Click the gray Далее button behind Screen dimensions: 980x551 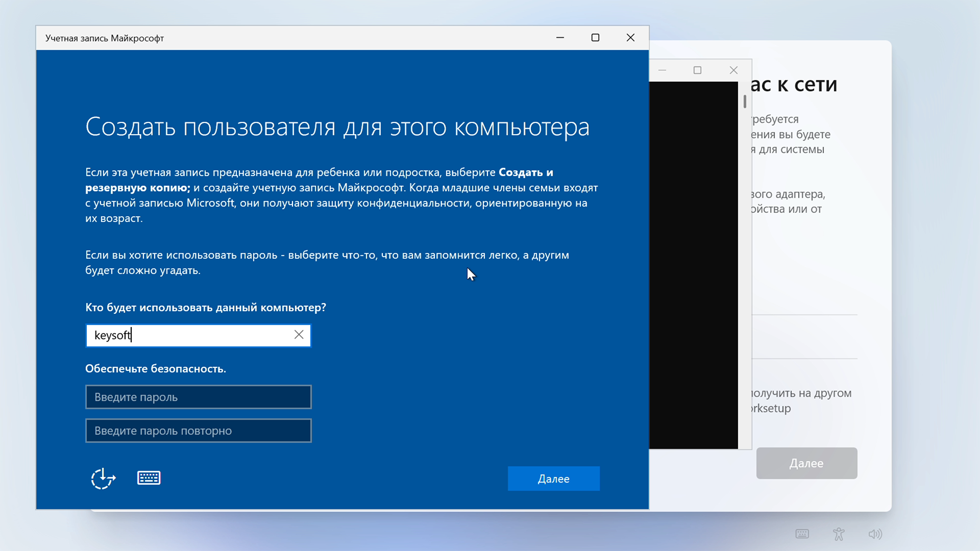pos(806,463)
